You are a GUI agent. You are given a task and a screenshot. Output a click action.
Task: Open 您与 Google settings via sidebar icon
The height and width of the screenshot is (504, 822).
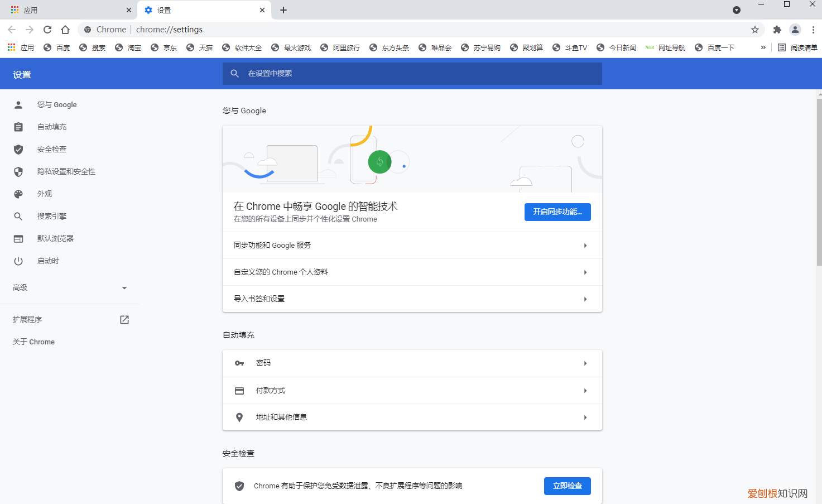[18, 104]
